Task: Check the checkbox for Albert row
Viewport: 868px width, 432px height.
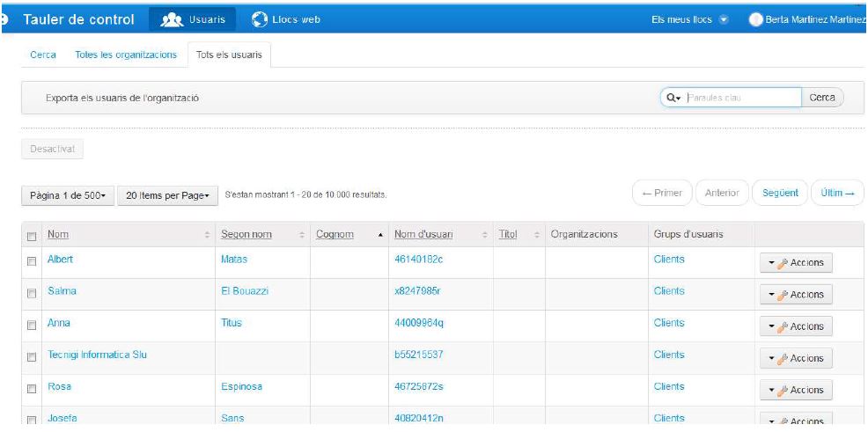Action: tap(32, 261)
